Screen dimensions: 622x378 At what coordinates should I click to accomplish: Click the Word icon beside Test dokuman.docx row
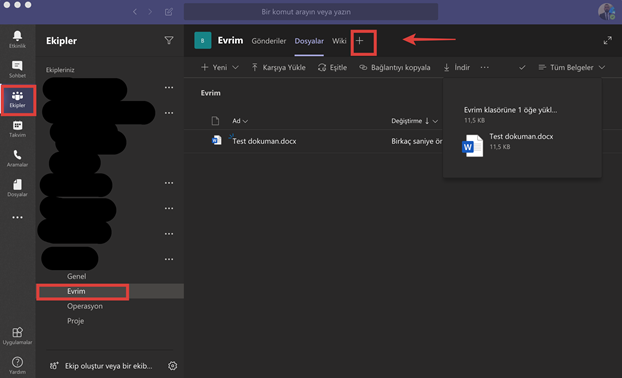click(217, 140)
